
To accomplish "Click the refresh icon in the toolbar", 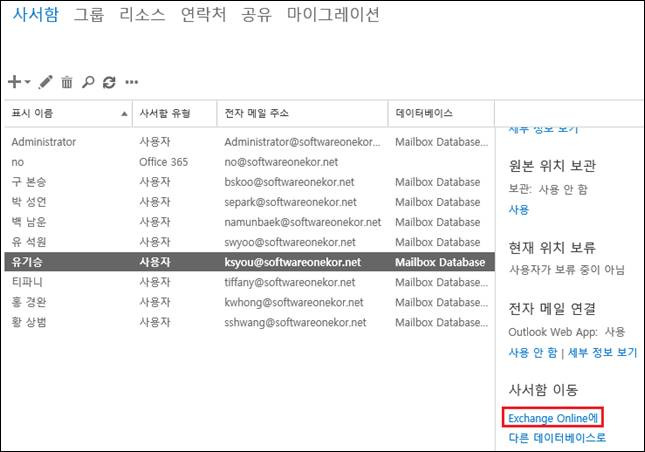I will click(109, 82).
